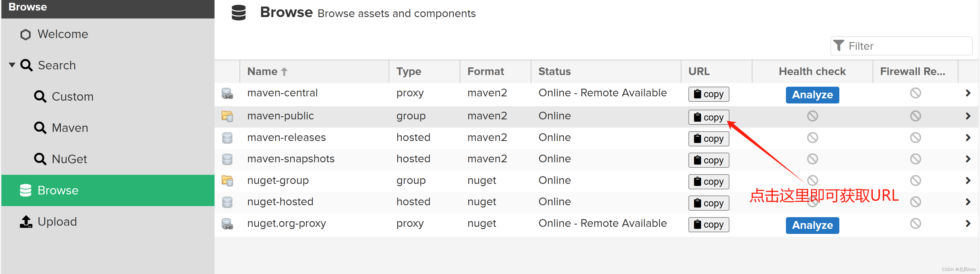980x274 pixels.
Task: Sort by the Firewall Report column header
Action: [x=915, y=72]
